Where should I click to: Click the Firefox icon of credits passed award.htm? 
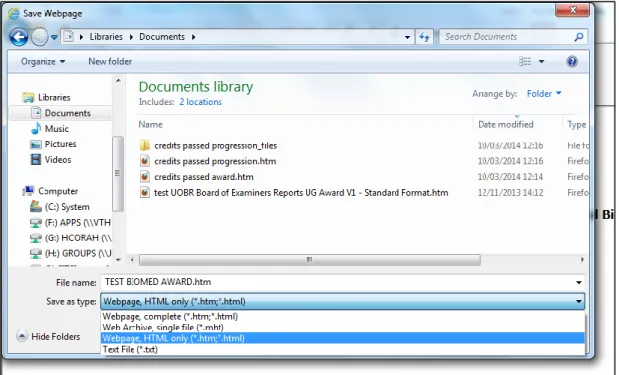(145, 177)
